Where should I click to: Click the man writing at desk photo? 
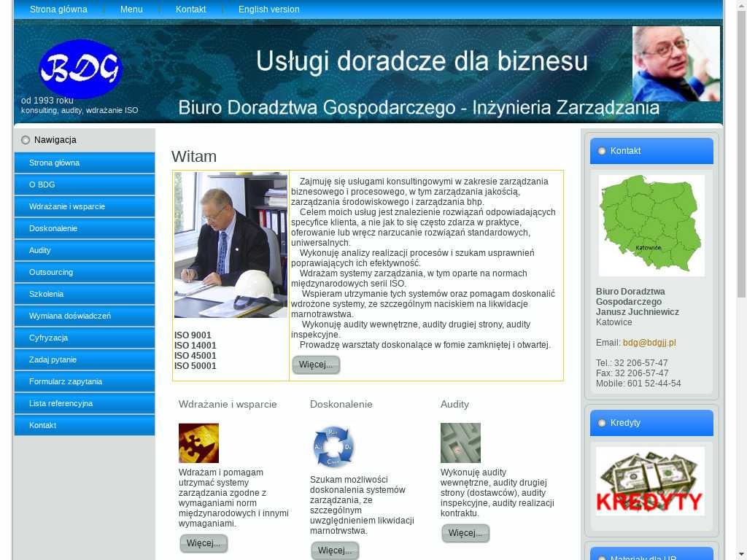click(x=231, y=245)
